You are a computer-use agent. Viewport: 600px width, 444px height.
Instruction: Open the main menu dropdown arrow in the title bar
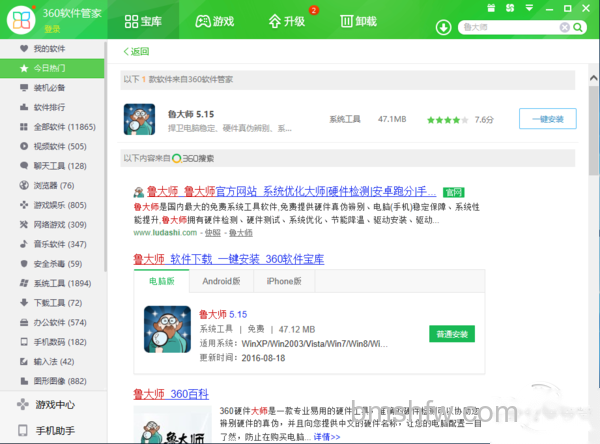point(529,8)
